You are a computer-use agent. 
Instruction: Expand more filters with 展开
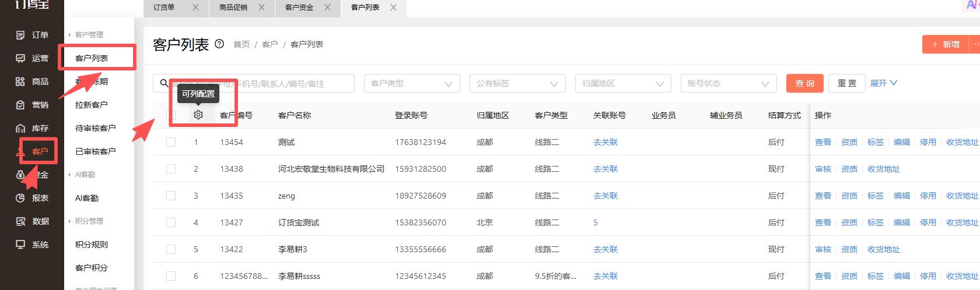pos(884,83)
